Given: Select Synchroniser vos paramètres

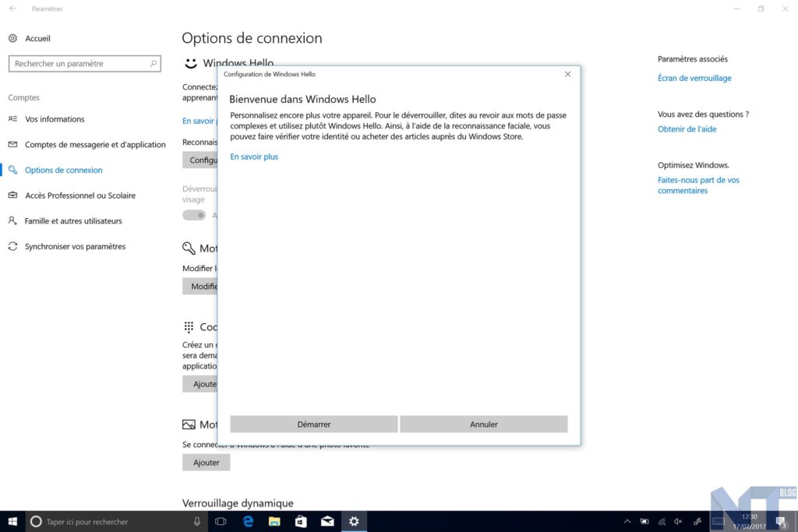Looking at the screenshot, I should tap(75, 246).
